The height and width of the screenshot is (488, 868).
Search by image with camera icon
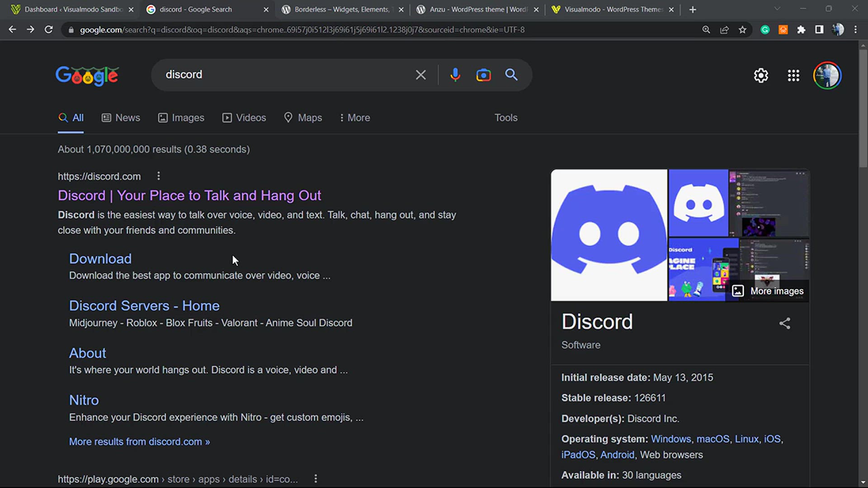click(x=483, y=75)
